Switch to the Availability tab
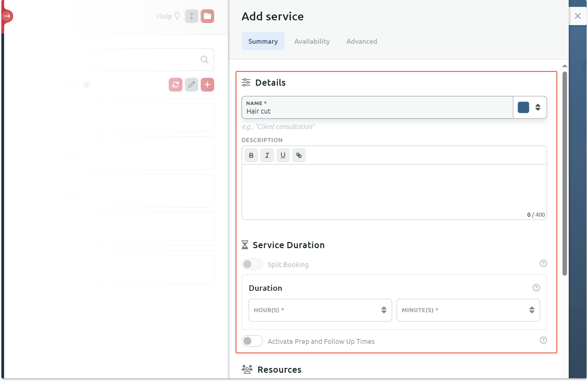 click(x=312, y=41)
